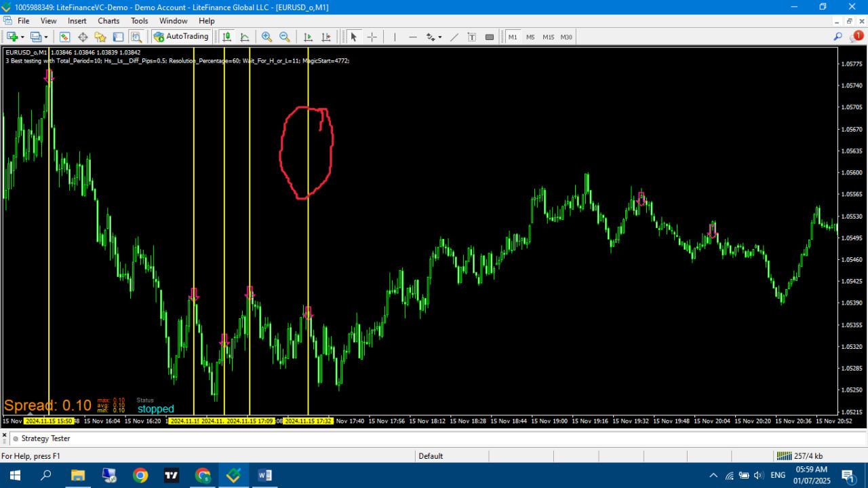Select the vertical line drawing tool

[395, 37]
